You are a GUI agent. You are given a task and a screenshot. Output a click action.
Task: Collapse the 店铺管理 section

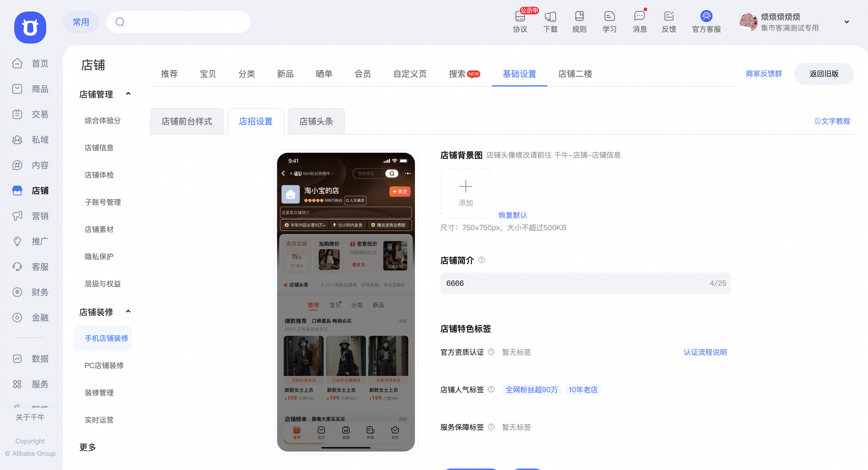(x=128, y=94)
